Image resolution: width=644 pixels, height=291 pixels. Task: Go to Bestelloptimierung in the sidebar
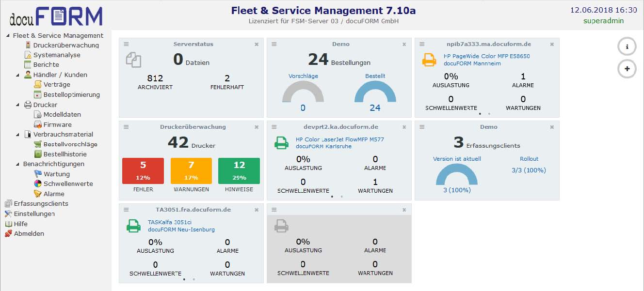point(72,94)
